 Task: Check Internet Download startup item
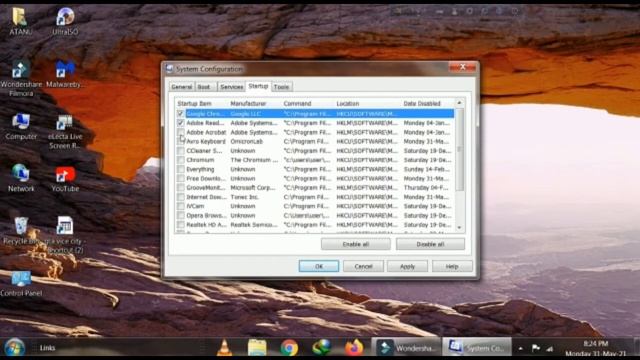[x=180, y=197]
